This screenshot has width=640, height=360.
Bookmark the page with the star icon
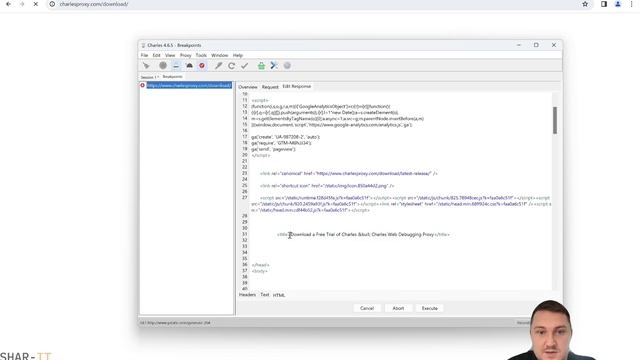(585, 4)
